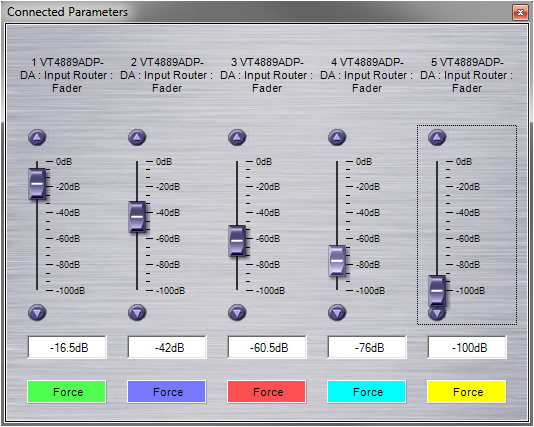Click the 0dB mark on fader 1 scale
This screenshot has width=534, height=427.
64,161
